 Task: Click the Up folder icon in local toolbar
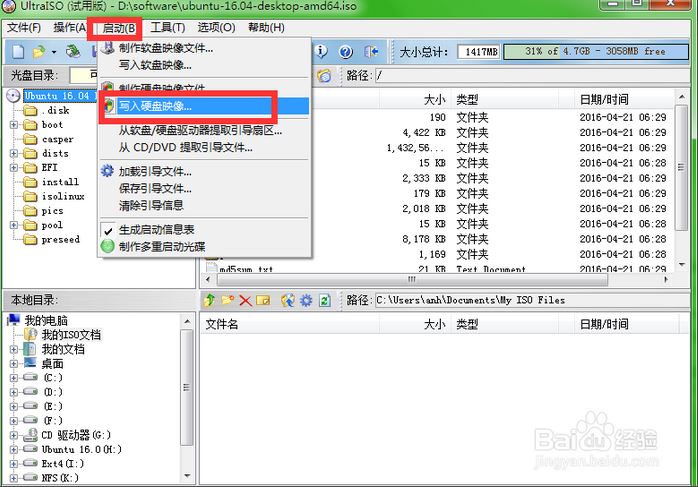tap(209, 300)
